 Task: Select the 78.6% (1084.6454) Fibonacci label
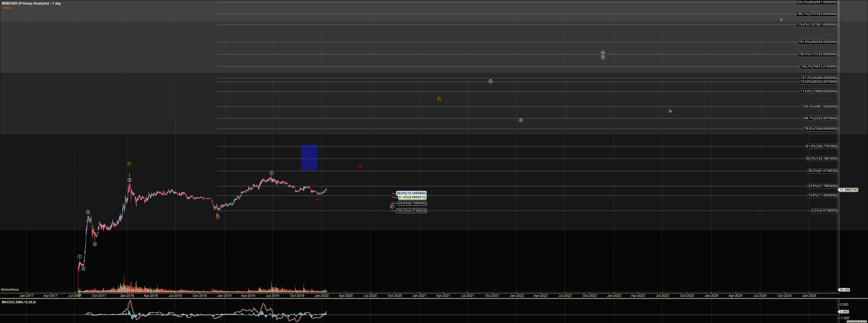pyautogui.click(x=821, y=129)
